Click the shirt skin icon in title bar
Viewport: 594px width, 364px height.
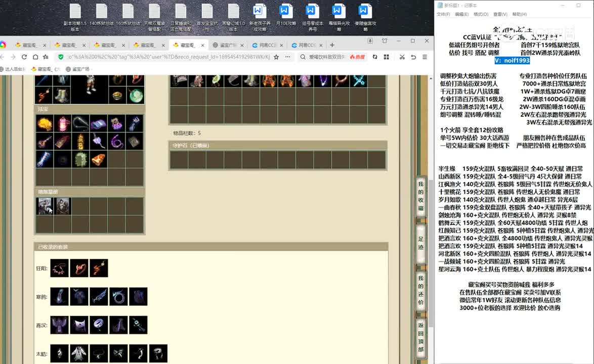click(385, 41)
